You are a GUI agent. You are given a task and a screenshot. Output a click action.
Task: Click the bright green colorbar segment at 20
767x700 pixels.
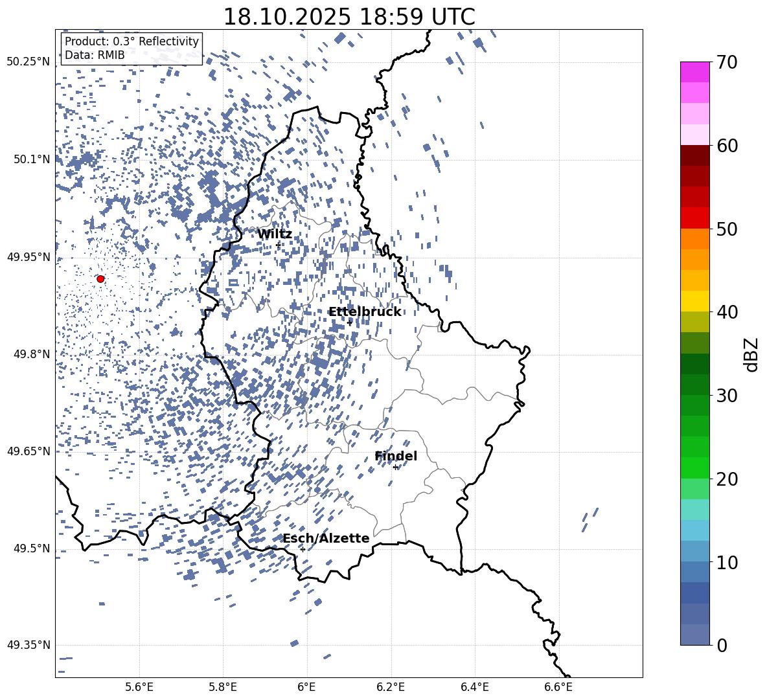point(695,468)
